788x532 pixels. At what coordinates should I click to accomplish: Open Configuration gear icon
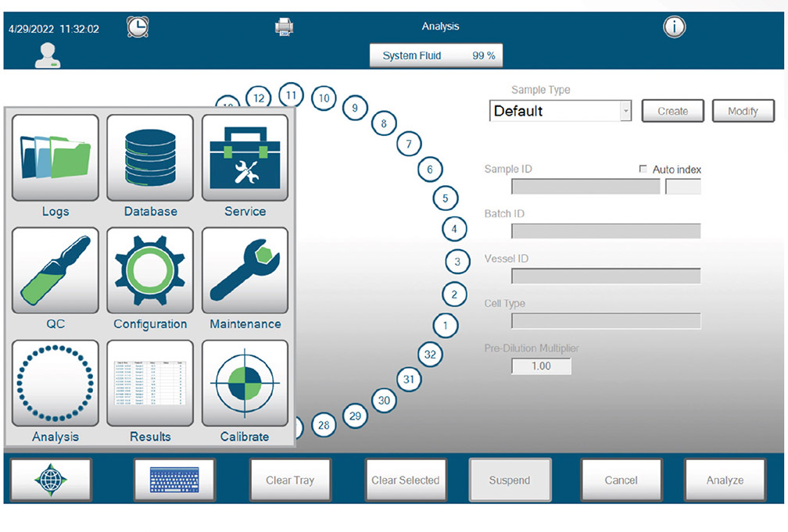[x=150, y=271]
